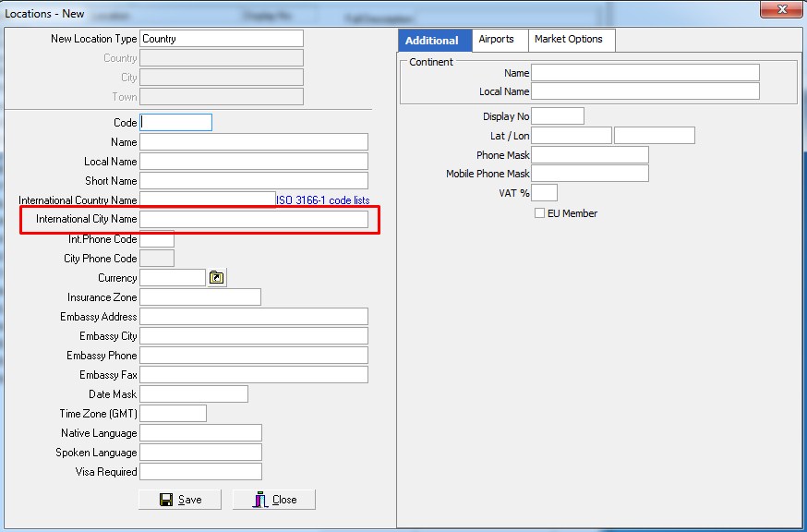Click the Phone Mask field
This screenshot has height=532, width=807.
[589, 155]
